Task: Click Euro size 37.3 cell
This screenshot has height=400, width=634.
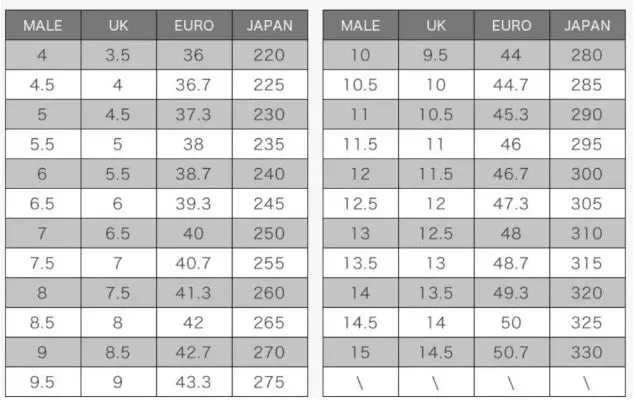Action: click(x=194, y=114)
